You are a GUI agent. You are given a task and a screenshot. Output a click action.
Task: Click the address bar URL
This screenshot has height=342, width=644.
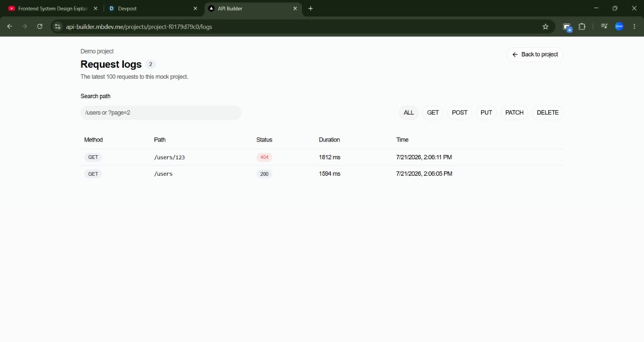tap(139, 26)
